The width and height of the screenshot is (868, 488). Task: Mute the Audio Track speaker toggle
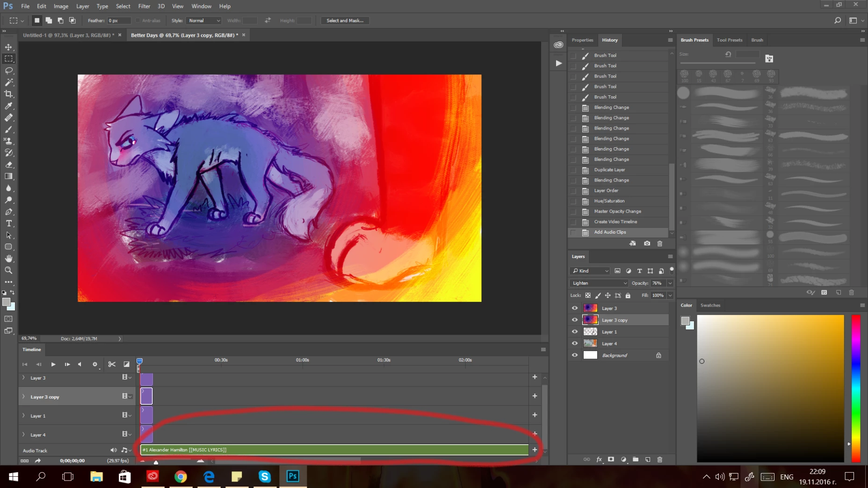pos(113,450)
